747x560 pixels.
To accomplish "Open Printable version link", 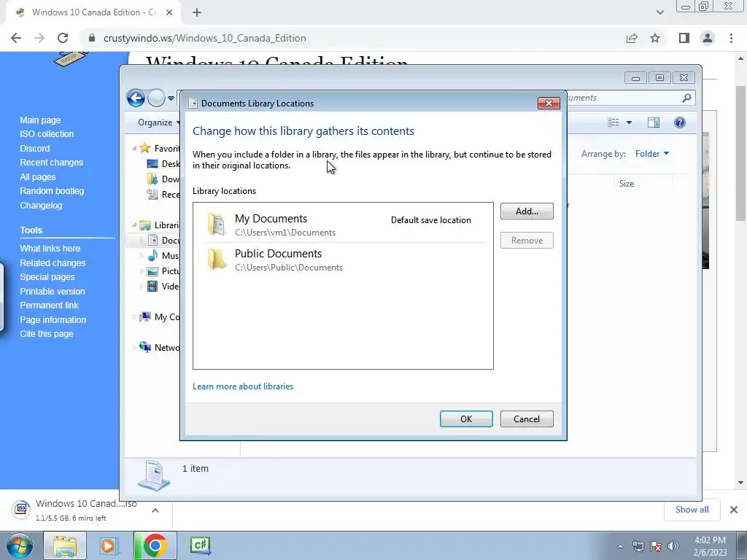I will click(53, 291).
